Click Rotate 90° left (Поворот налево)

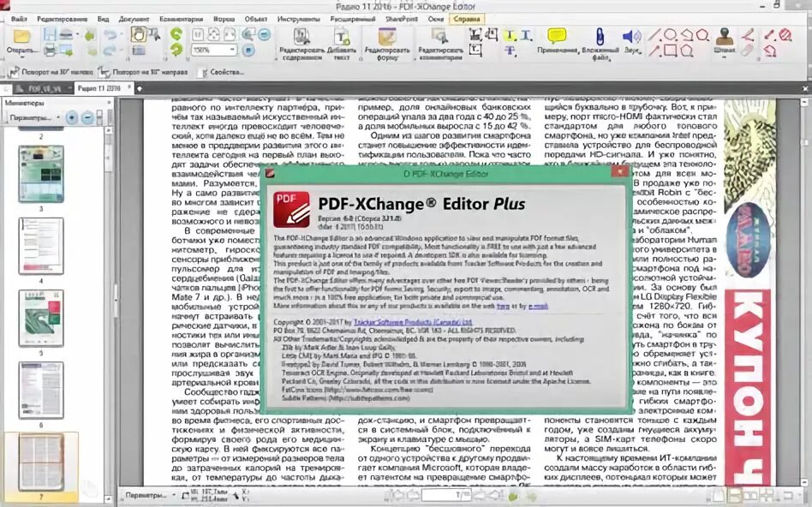pos(51,72)
